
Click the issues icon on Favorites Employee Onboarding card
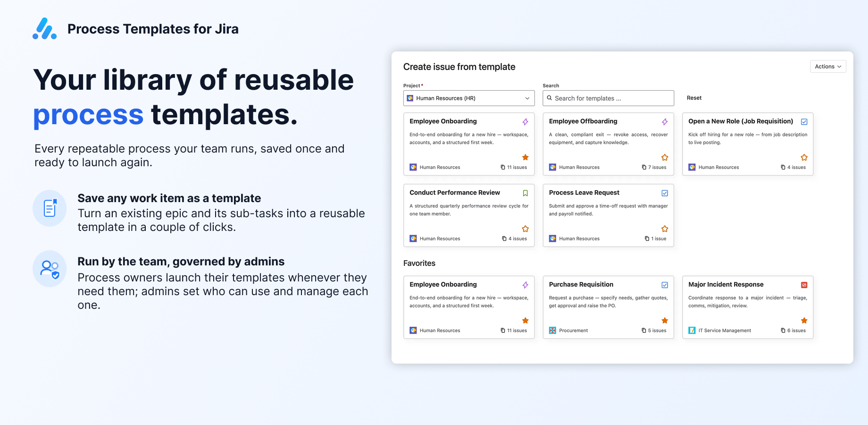[x=503, y=331]
